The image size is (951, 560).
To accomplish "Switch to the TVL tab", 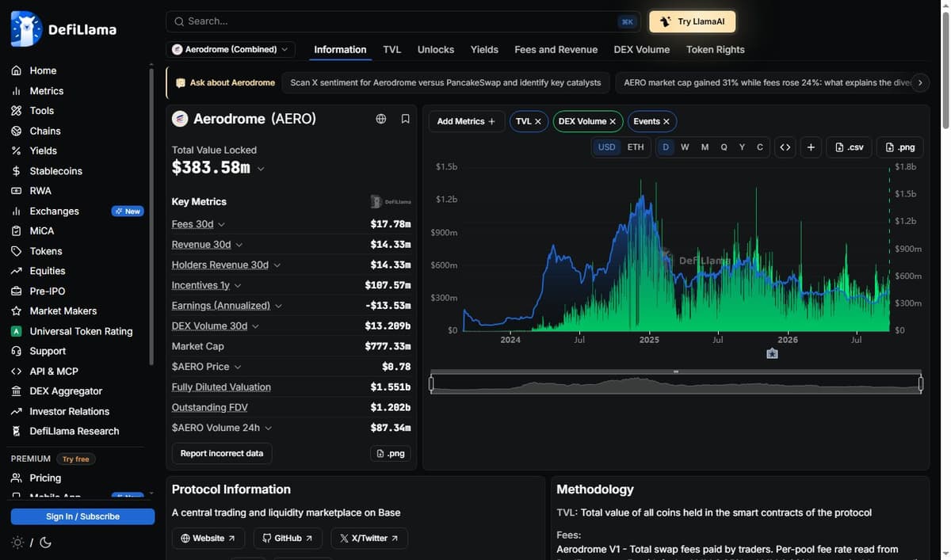I will click(391, 49).
